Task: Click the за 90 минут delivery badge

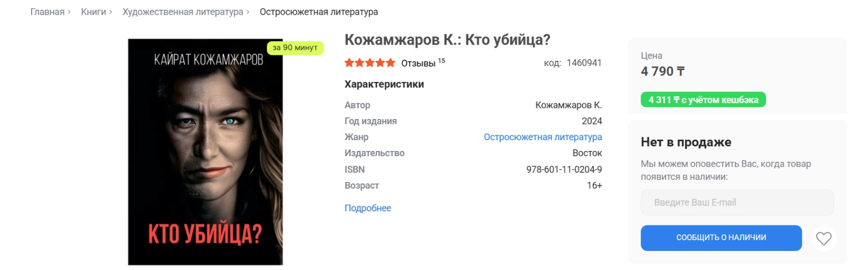Action: click(x=295, y=48)
